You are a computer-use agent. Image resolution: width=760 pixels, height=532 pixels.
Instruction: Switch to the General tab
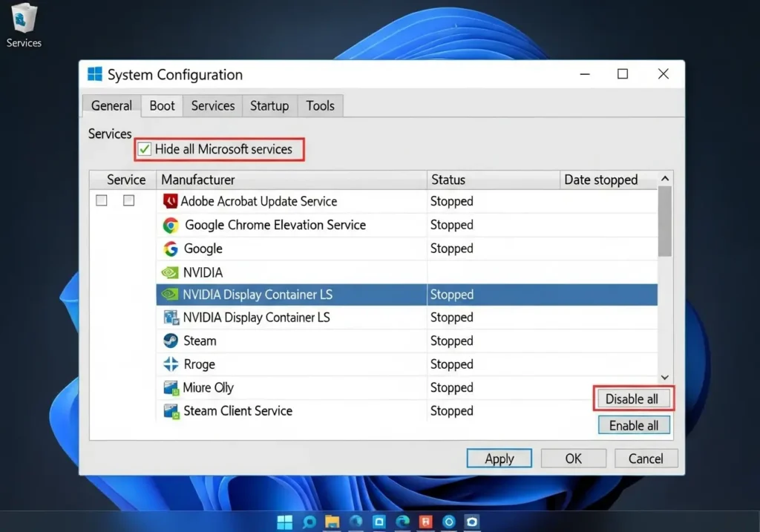111,105
